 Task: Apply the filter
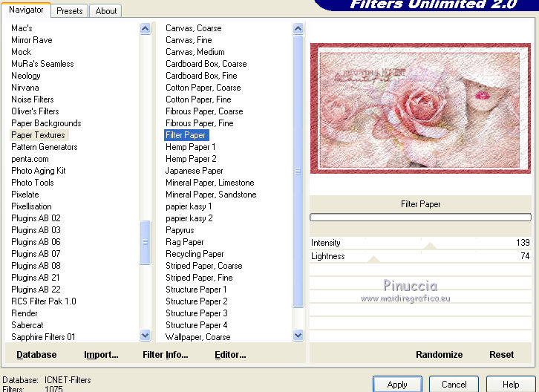point(397,384)
